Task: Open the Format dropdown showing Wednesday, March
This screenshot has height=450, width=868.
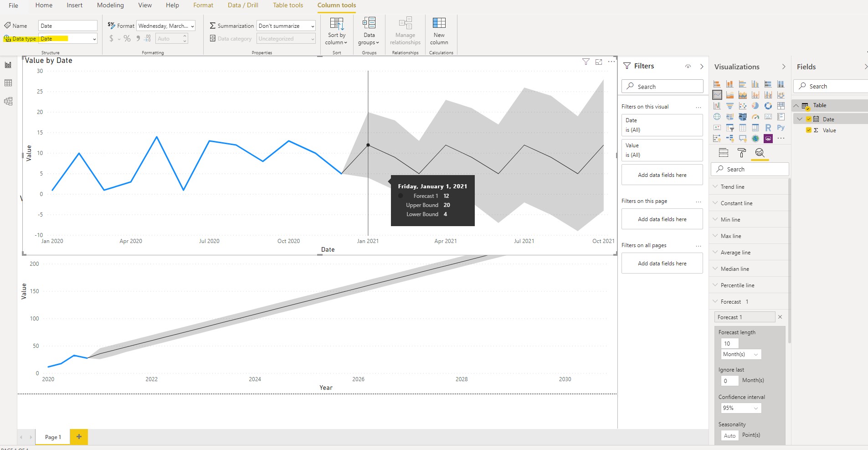Action: tap(166, 26)
